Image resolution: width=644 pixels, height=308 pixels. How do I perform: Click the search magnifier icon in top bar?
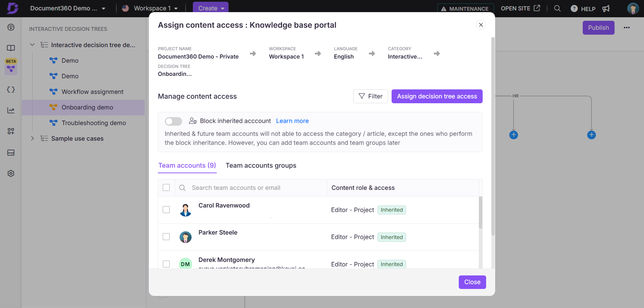(557, 8)
